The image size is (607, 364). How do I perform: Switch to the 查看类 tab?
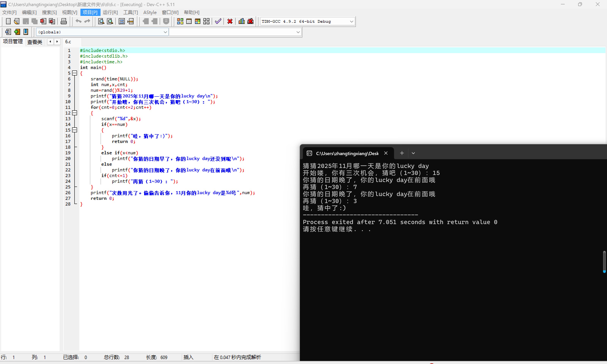(x=35, y=42)
